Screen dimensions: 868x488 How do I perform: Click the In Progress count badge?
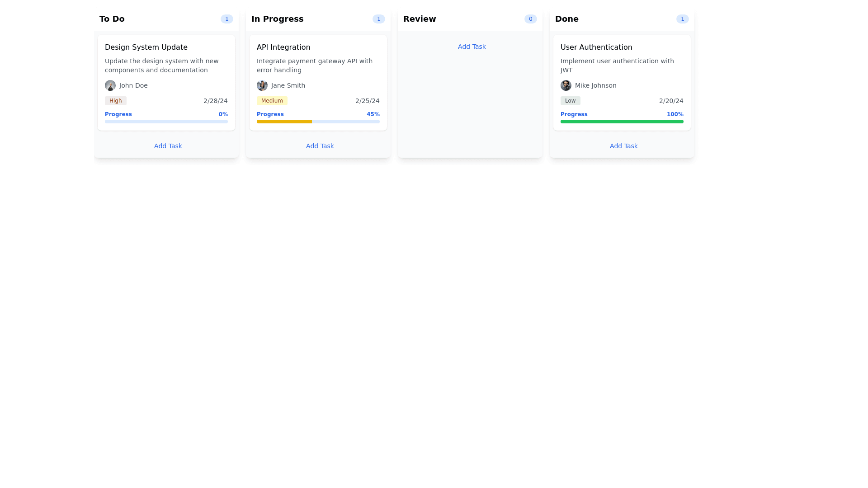pos(378,19)
